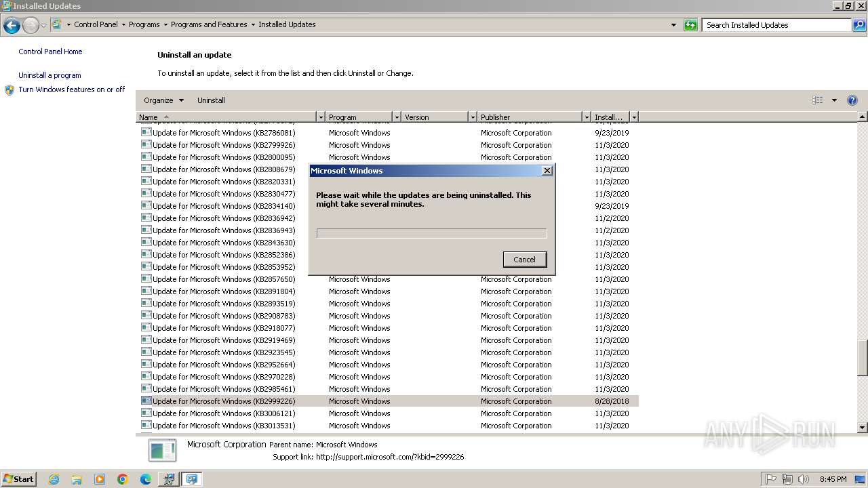The image size is (868, 488).
Task: Click the 8/28/2018 install date cell
Action: click(612, 401)
